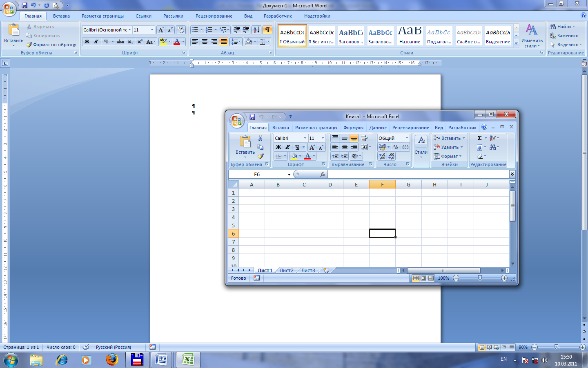This screenshot has width=588, height=368.
Task: Click Format Painter in Word
Action: [x=51, y=45]
